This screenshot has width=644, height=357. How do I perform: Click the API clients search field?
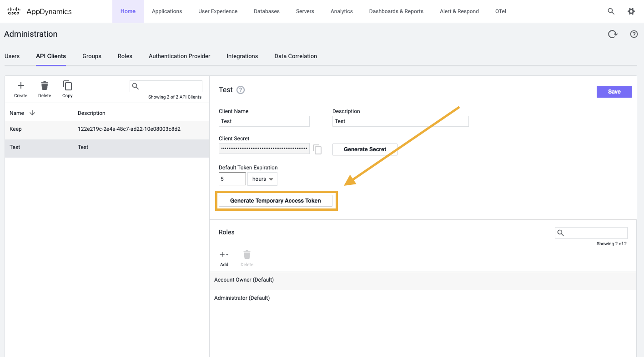166,86
